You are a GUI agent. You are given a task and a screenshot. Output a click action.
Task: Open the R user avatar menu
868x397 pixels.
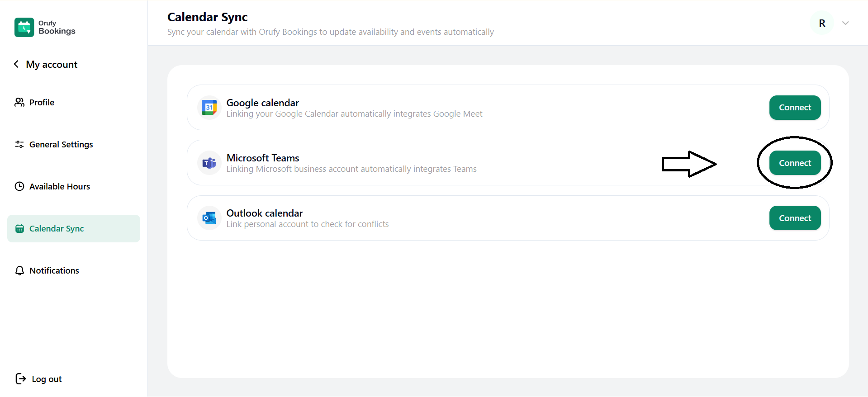click(822, 23)
